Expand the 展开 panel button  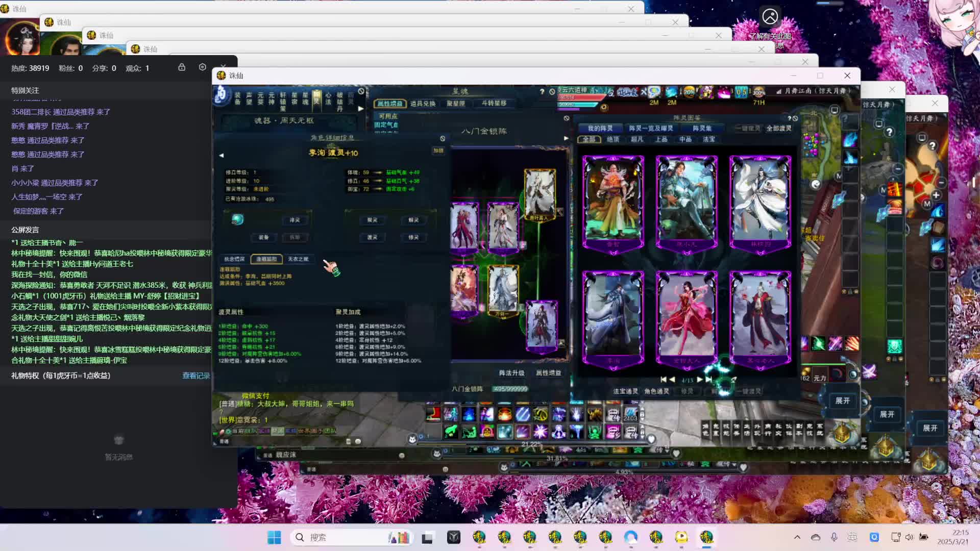tap(843, 401)
